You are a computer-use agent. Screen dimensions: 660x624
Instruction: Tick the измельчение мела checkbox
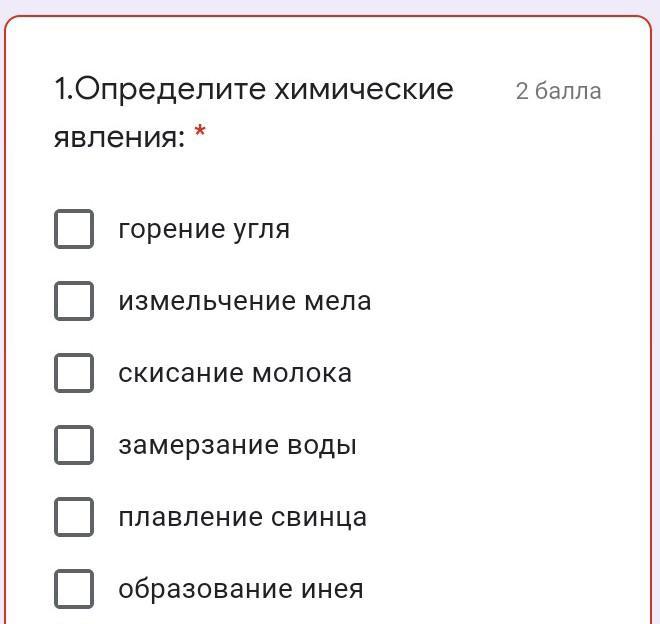pos(74,301)
